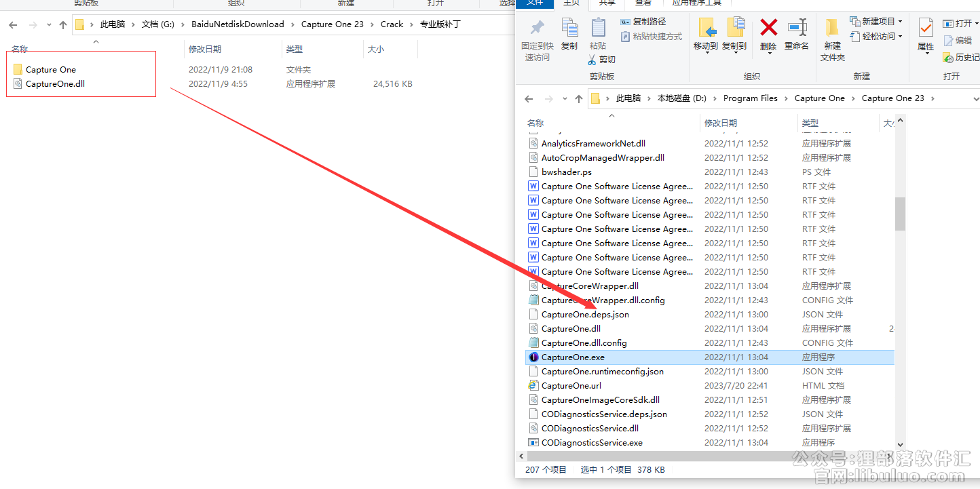This screenshot has height=489, width=980.
Task: Click Program Files breadcrumb in right window
Action: (750, 98)
